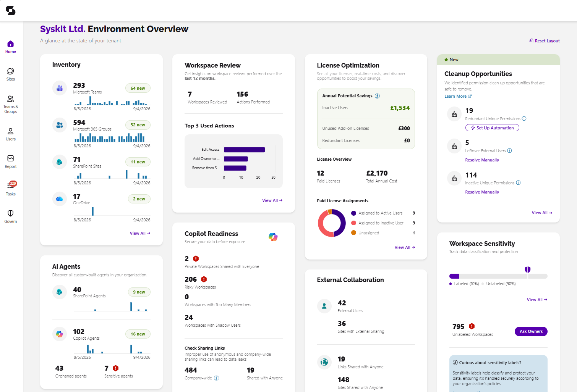Click the Copilot Agents icon
Image resolution: width=577 pixels, height=392 pixels.
click(x=60, y=334)
